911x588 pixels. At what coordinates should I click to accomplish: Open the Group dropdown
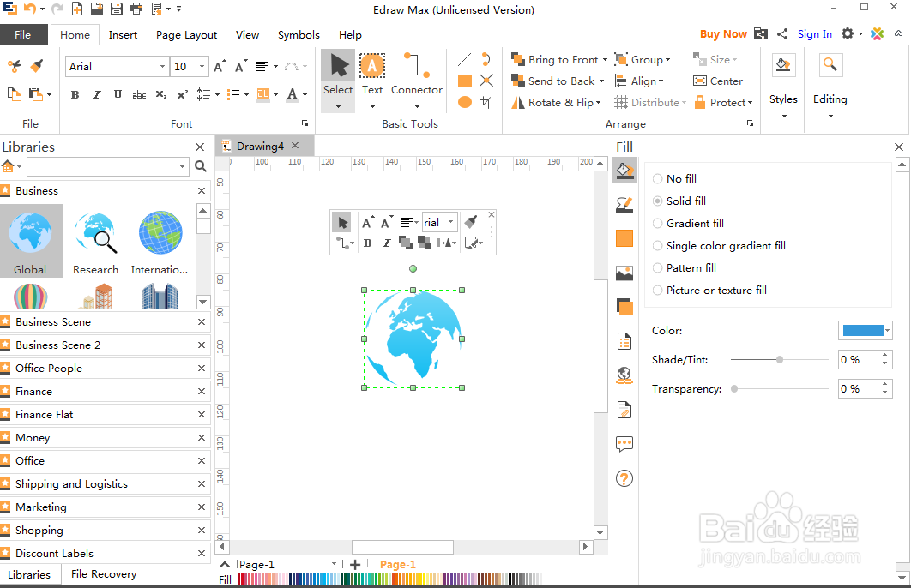coord(643,60)
